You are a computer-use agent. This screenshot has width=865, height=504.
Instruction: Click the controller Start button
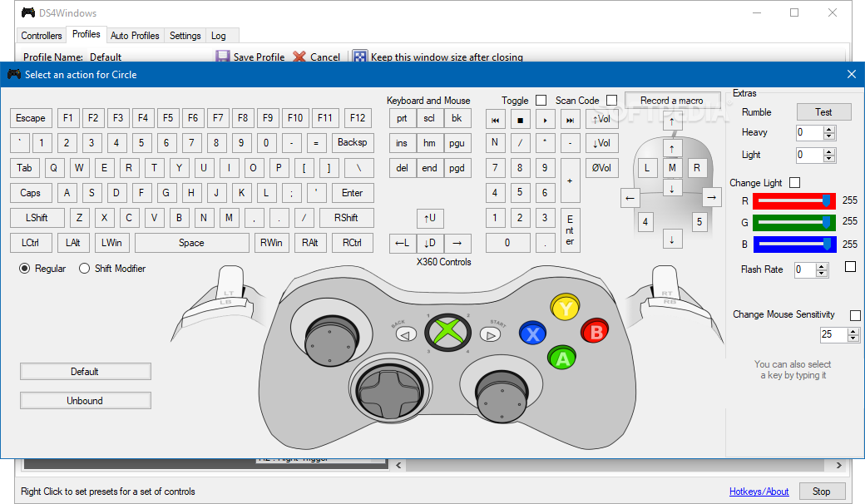tap(490, 334)
